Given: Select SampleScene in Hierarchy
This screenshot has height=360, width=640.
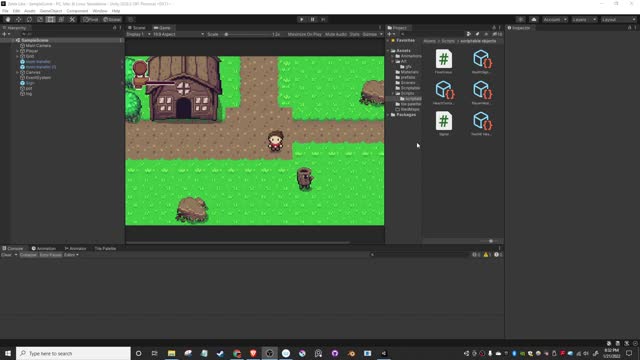Looking at the screenshot, I should pyautogui.click(x=35, y=40).
